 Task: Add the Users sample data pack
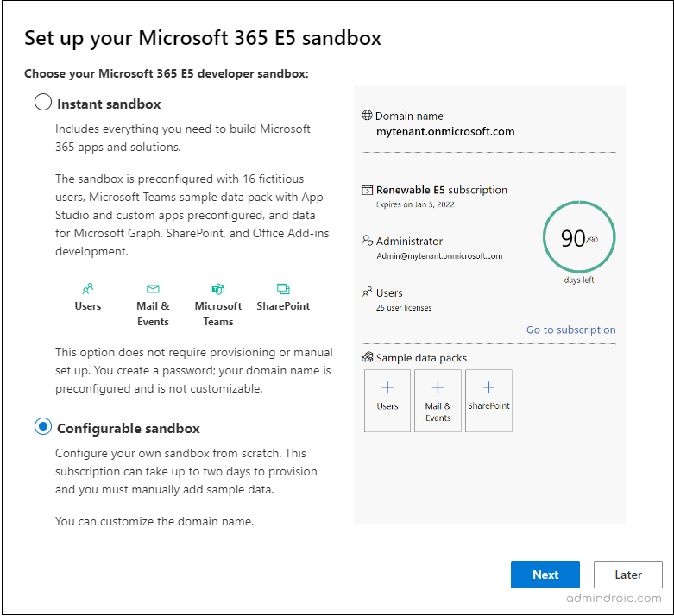click(x=387, y=400)
